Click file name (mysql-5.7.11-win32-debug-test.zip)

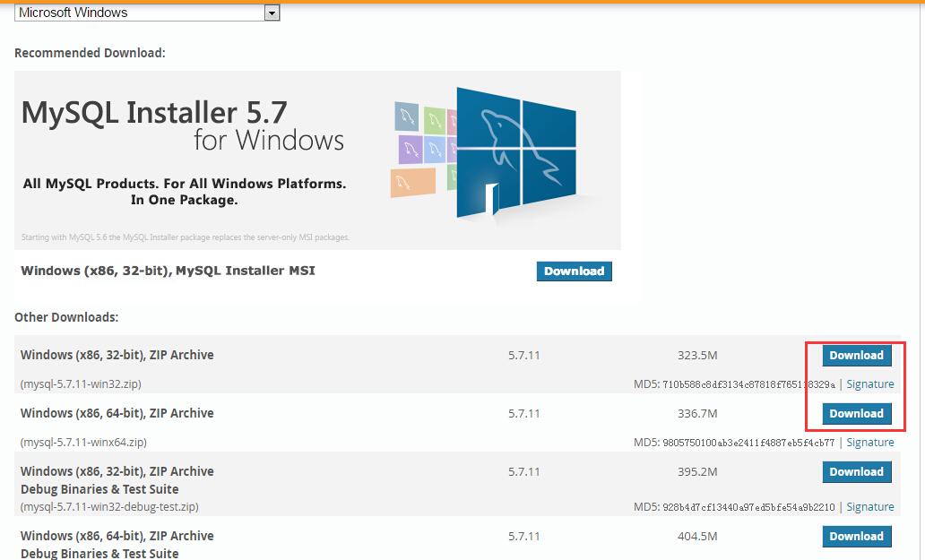pos(109,507)
